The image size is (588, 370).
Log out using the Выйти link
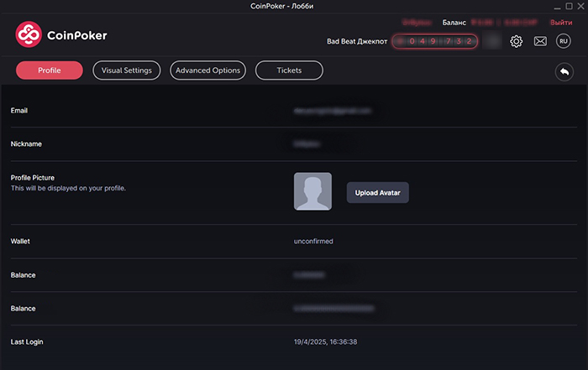coord(561,23)
